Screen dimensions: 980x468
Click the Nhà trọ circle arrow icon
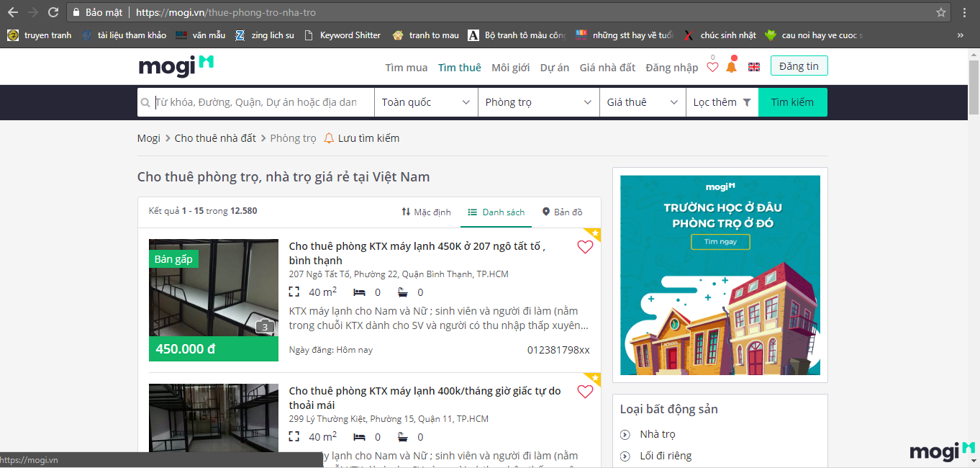coord(625,434)
